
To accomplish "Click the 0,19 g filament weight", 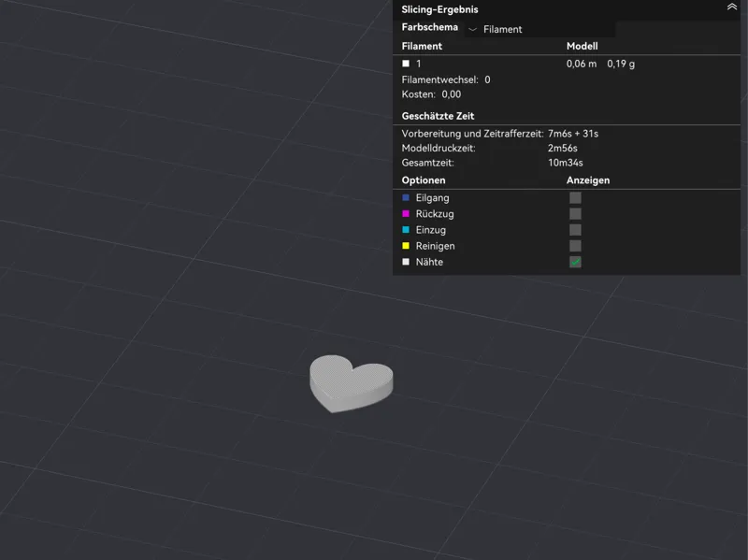I will (x=621, y=64).
